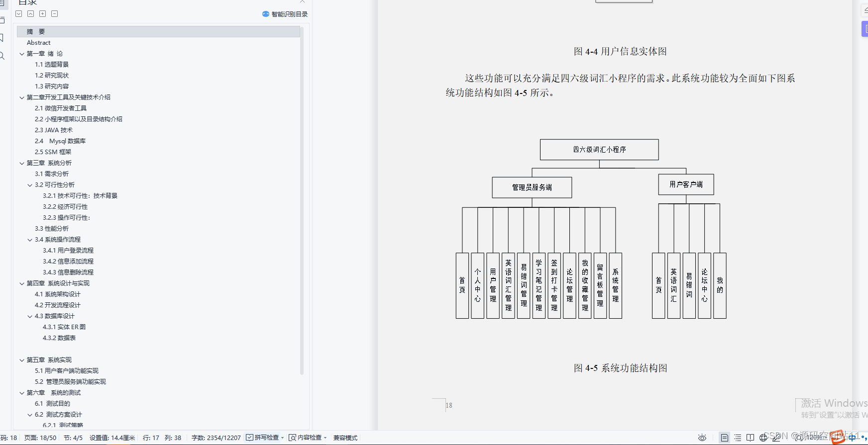The height and width of the screenshot is (445, 868).
Task: Toggle the eye protection mode icon
Action: (x=702, y=438)
